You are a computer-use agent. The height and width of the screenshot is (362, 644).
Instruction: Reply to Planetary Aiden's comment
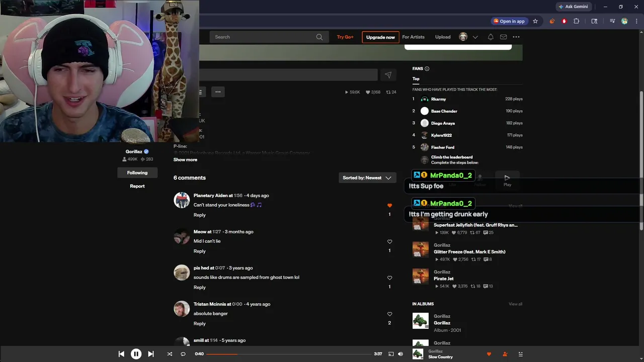[200, 215]
